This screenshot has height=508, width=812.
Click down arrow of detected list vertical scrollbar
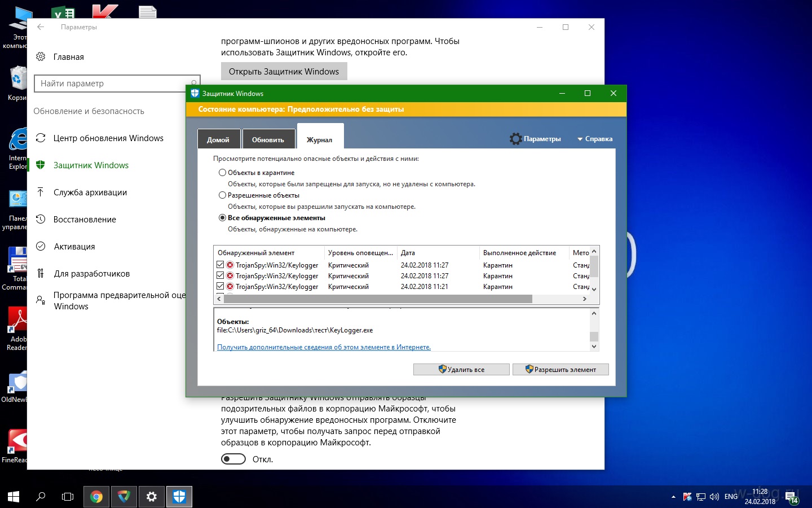coord(594,290)
